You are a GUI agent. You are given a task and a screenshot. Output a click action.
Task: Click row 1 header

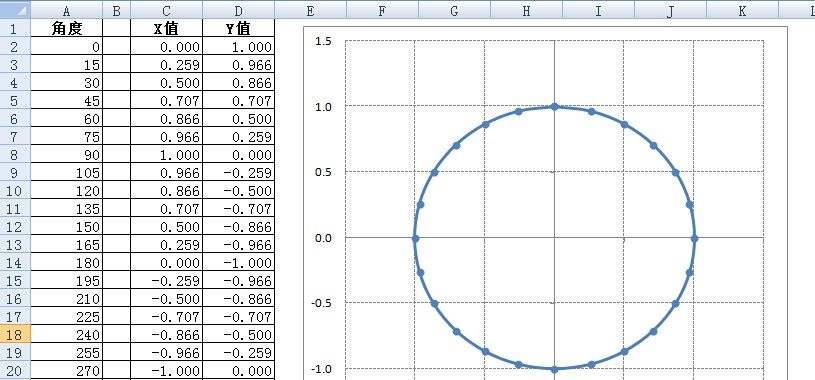(15, 29)
